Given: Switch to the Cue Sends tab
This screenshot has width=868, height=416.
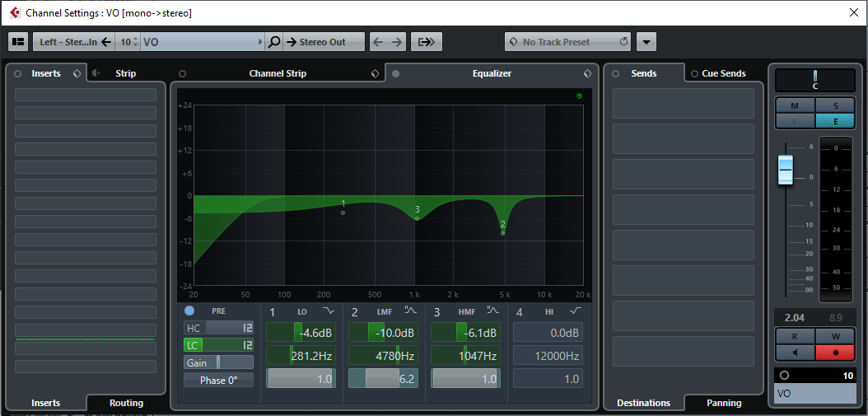Looking at the screenshot, I should click(x=724, y=73).
